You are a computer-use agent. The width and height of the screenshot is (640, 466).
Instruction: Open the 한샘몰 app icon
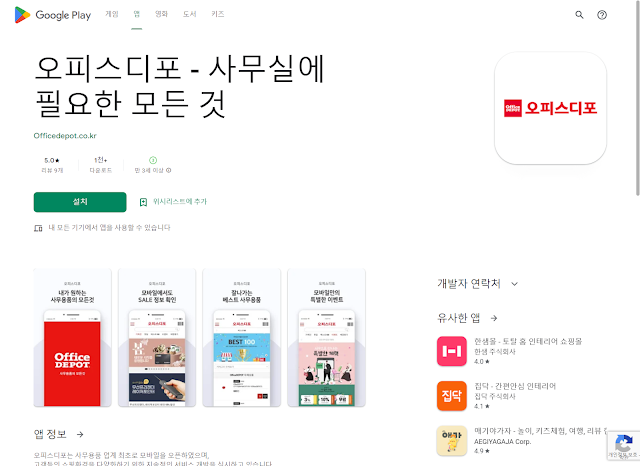pos(451,351)
